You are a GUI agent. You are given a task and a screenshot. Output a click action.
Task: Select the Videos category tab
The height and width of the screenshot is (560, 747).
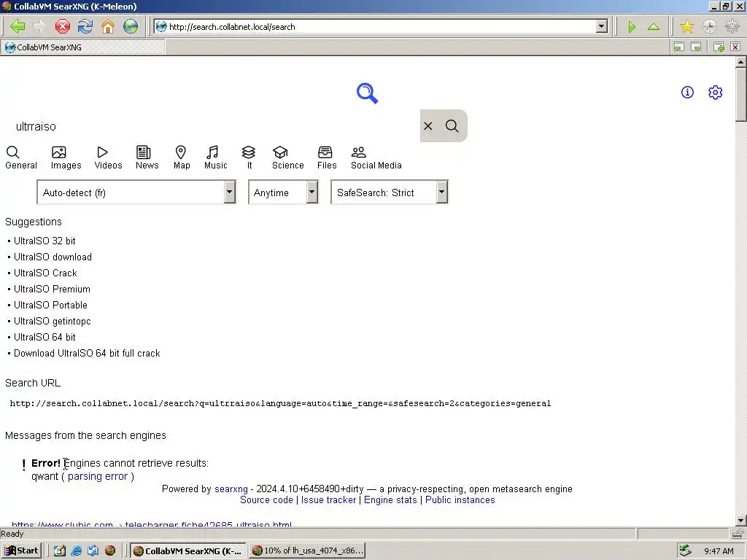tap(108, 157)
